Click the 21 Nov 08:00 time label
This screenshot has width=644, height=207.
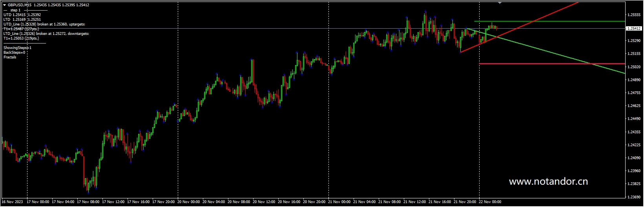pos(390,202)
